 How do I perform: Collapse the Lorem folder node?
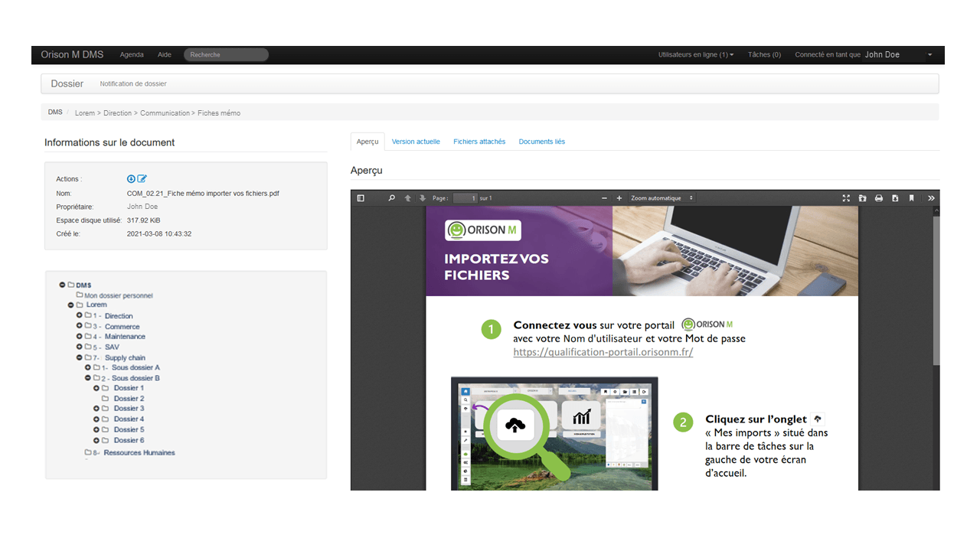tap(71, 305)
